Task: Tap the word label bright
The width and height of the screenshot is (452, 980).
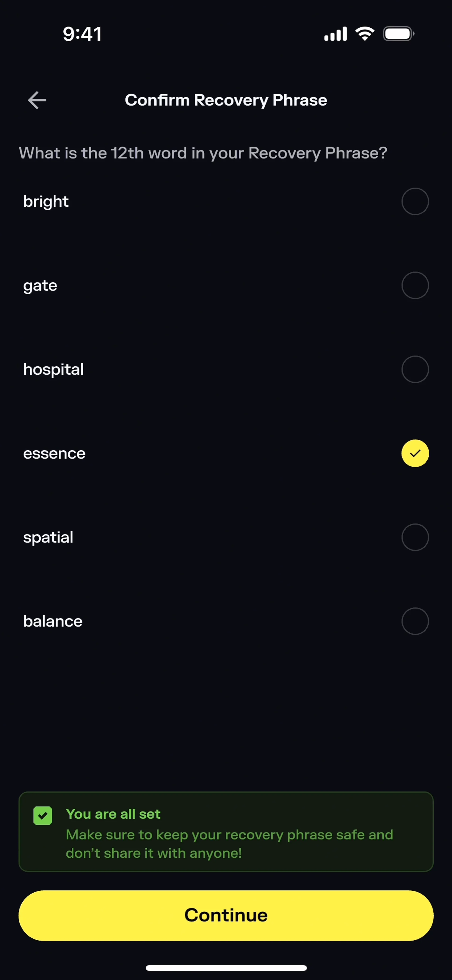Action: [46, 202]
